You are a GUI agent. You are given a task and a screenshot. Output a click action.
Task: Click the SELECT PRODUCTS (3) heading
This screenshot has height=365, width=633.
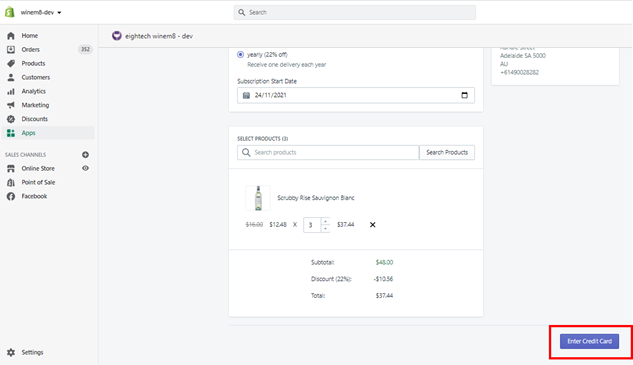pos(263,138)
